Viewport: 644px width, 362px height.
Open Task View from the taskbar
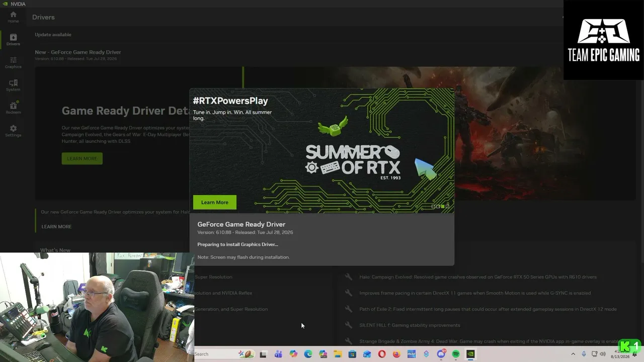point(263,354)
